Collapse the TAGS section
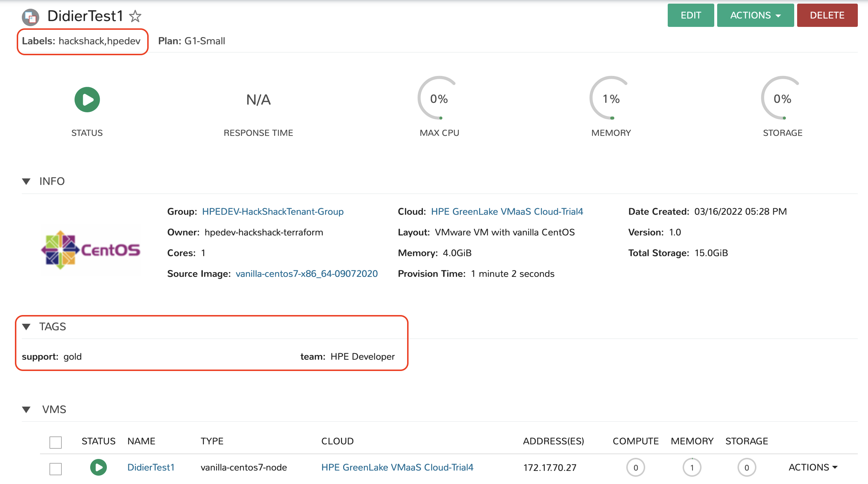The image size is (868, 484). tap(26, 327)
